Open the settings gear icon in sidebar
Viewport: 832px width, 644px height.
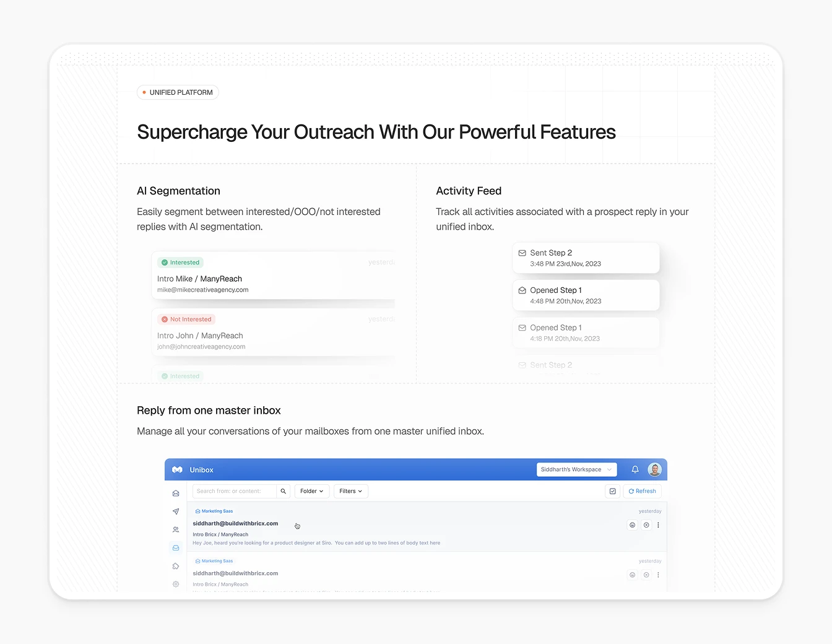point(176,584)
